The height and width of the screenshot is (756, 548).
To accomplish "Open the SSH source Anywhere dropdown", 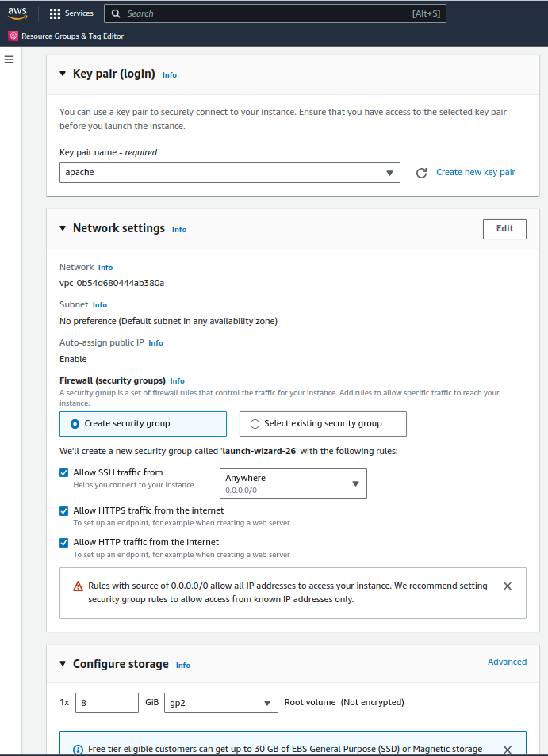I will pos(293,483).
